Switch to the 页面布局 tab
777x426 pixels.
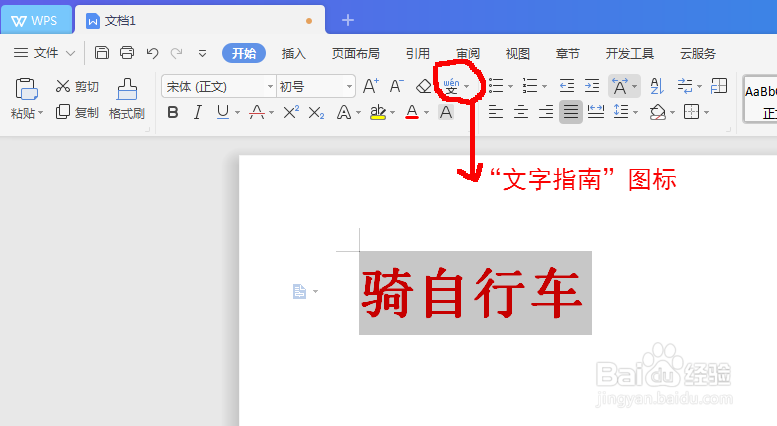point(356,53)
